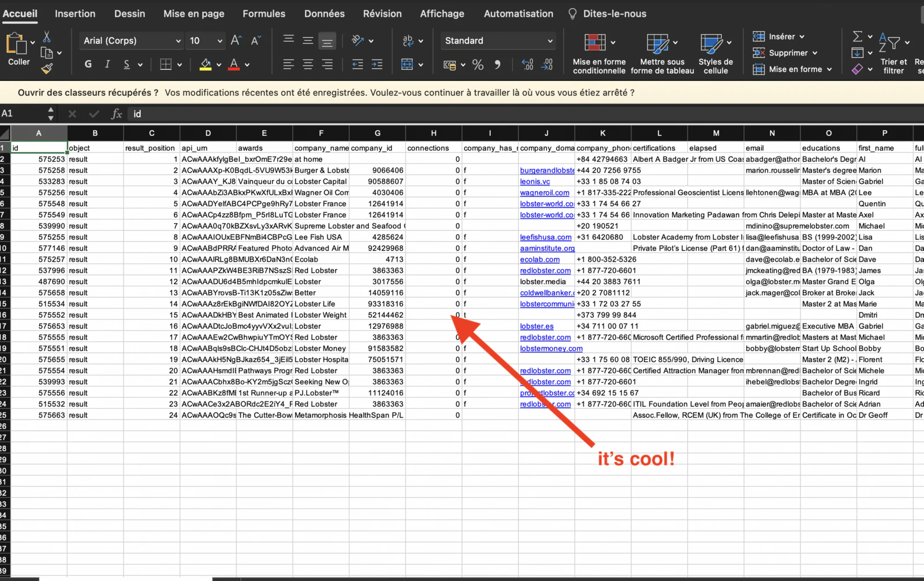
Task: Click the increase indent icon
Action: coord(377,64)
